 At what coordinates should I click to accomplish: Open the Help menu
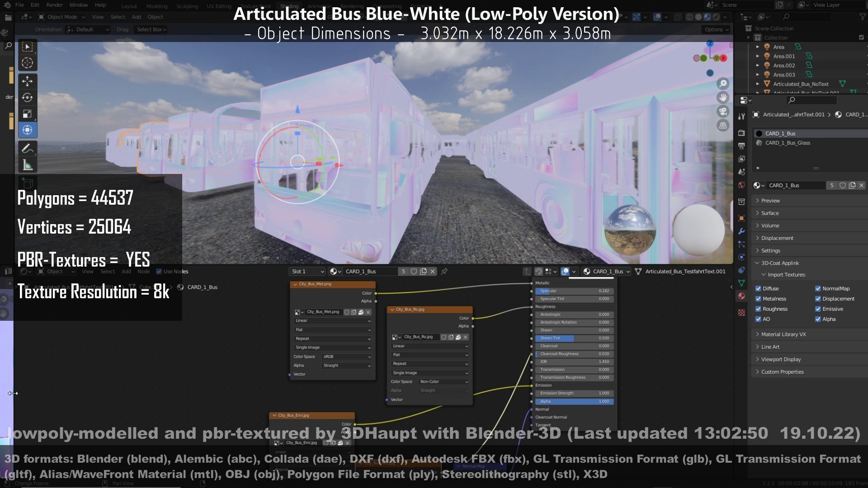pyautogui.click(x=100, y=5)
